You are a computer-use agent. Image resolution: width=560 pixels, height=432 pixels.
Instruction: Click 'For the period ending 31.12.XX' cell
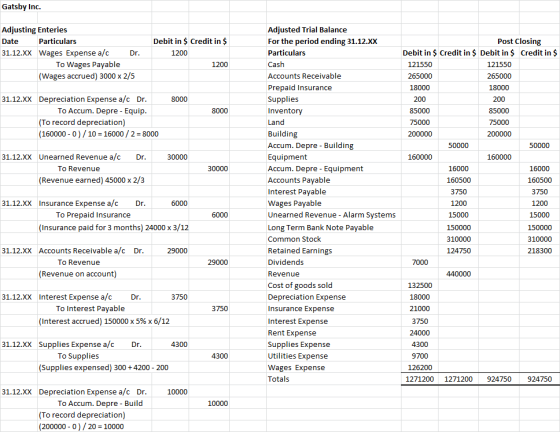(322, 41)
